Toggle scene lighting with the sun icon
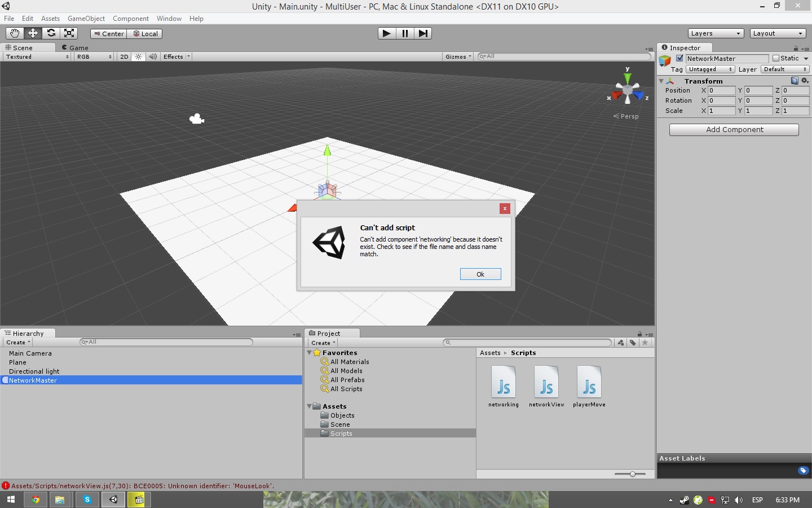The width and height of the screenshot is (812, 508). pyautogui.click(x=138, y=56)
